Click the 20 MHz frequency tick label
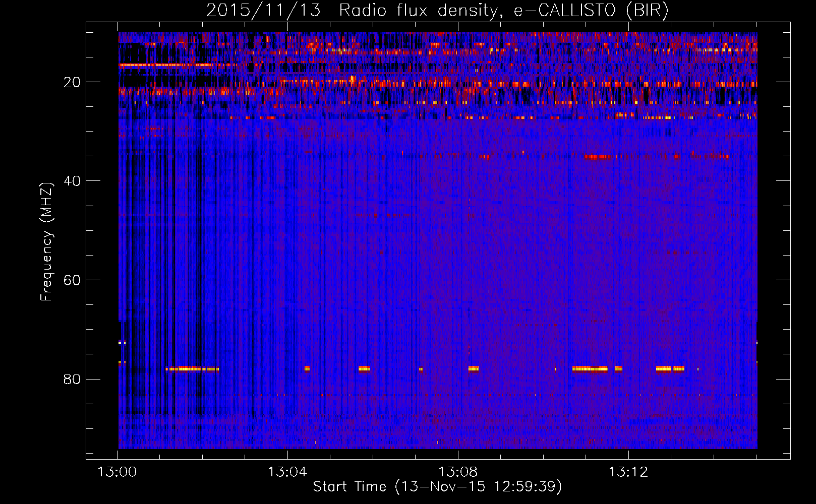This screenshot has height=504, width=816. pyautogui.click(x=72, y=82)
